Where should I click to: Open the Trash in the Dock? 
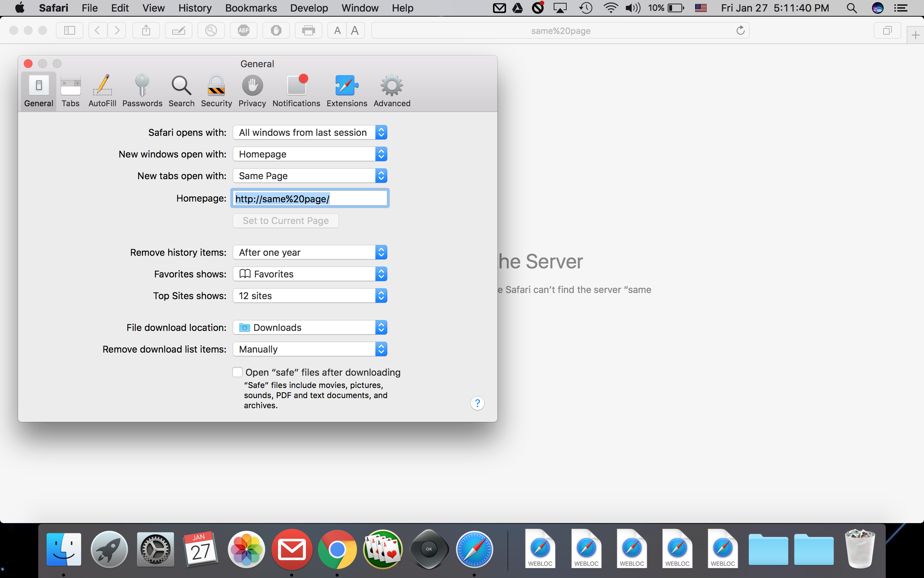(x=860, y=549)
